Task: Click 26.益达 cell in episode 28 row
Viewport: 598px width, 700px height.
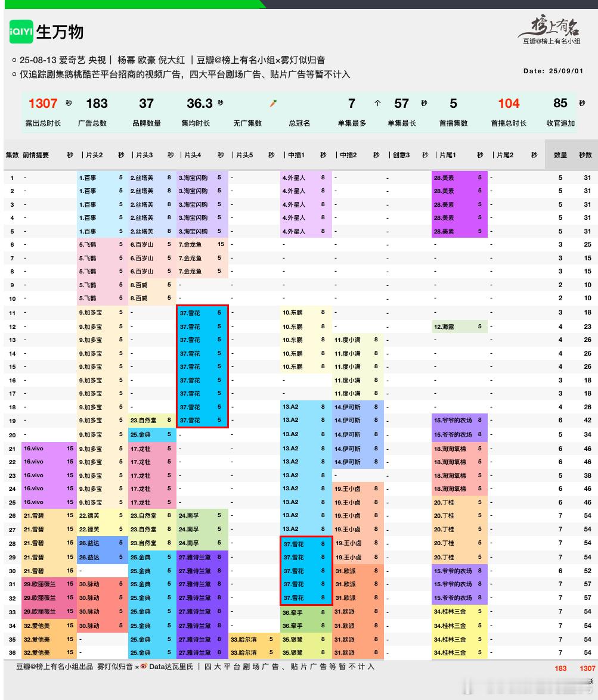Action: click(103, 543)
